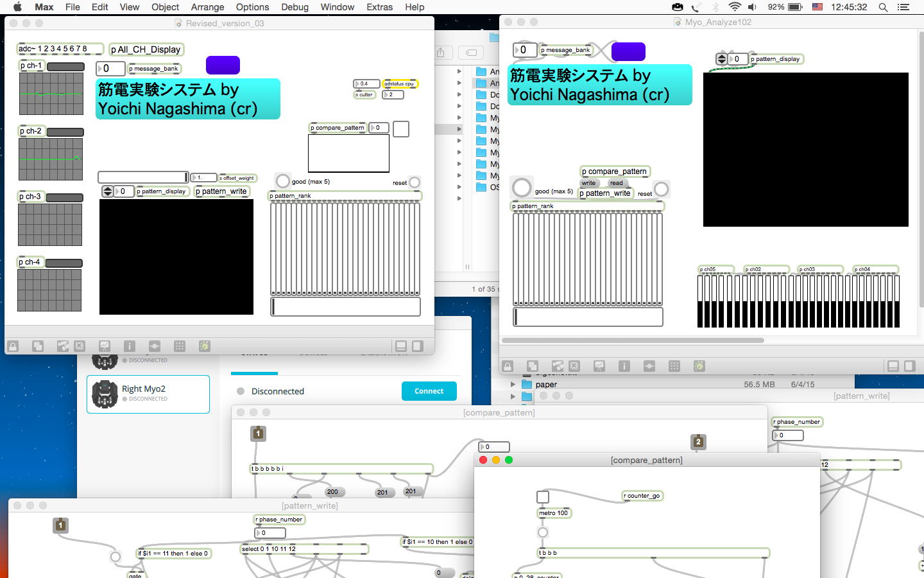Click the purple panel in Revised_version_03

pos(223,65)
